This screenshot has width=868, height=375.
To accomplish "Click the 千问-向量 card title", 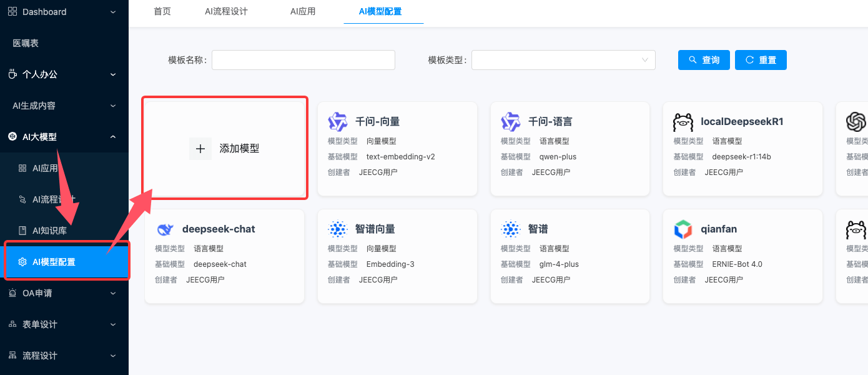I will (378, 121).
